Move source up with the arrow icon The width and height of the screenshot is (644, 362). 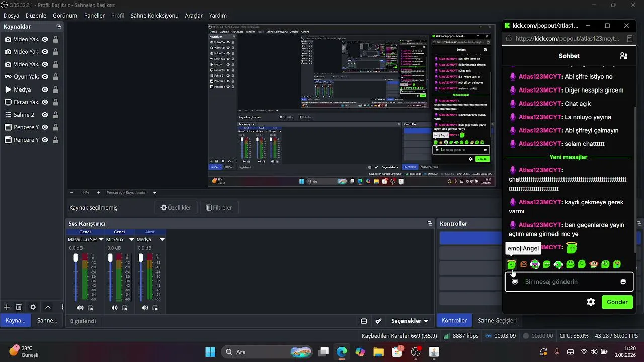(48, 307)
